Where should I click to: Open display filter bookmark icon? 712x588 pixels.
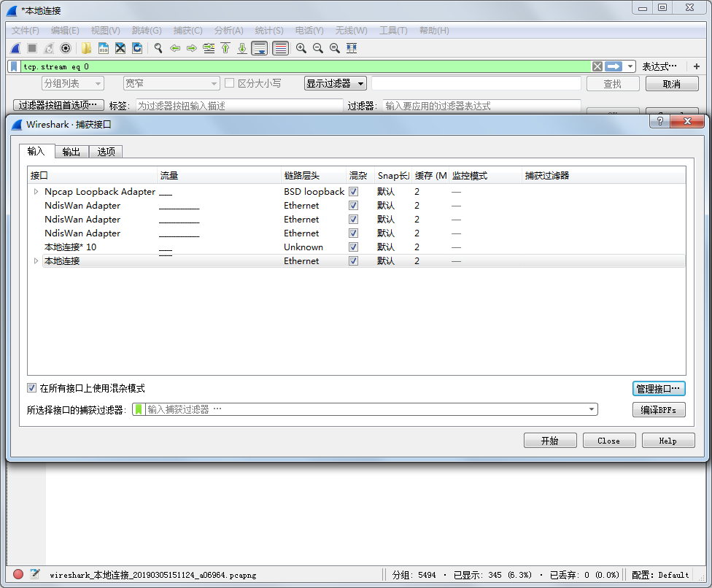point(14,66)
